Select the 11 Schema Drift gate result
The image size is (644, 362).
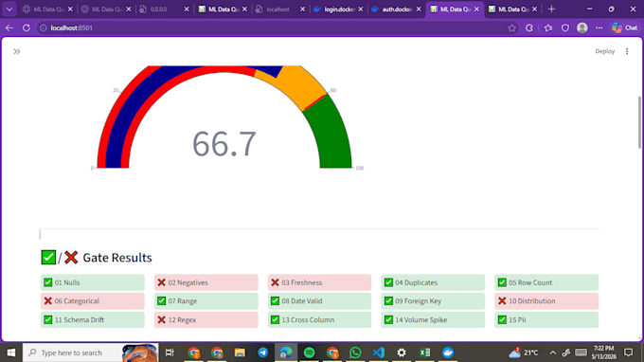(93, 319)
